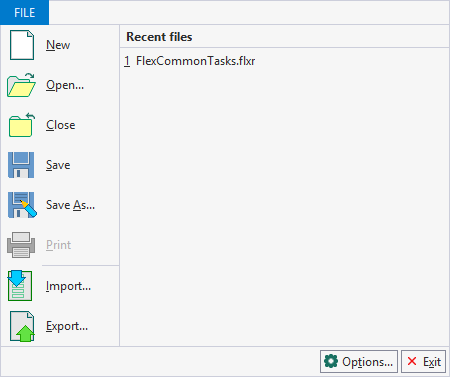Click the red X Exit icon

412,361
